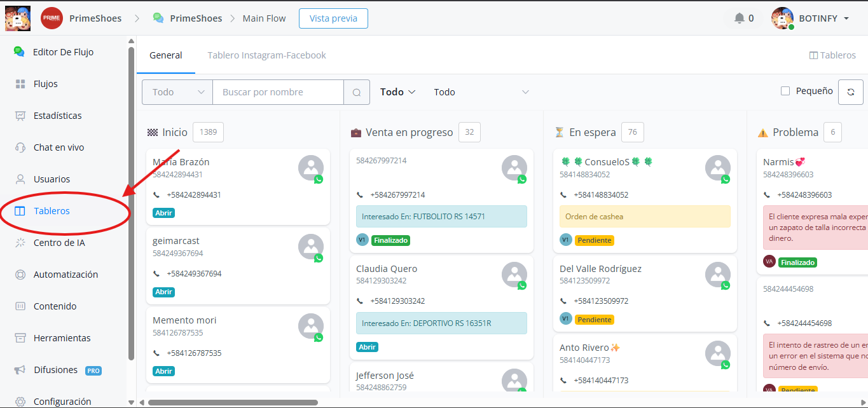Screen dimensions: 868x408
Task: Click Pendiente tag on ConsueloS card
Action: click(595, 240)
